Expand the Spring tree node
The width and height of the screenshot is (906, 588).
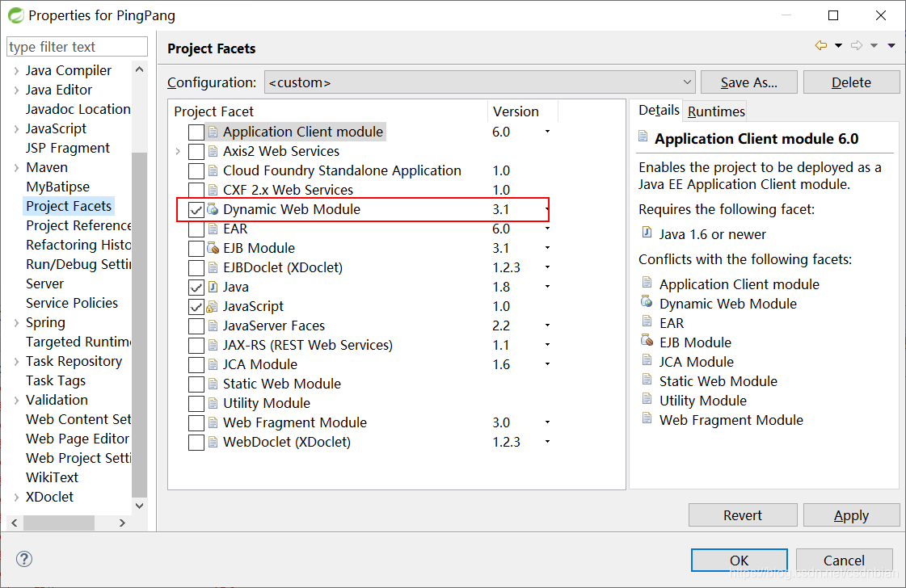(16, 323)
